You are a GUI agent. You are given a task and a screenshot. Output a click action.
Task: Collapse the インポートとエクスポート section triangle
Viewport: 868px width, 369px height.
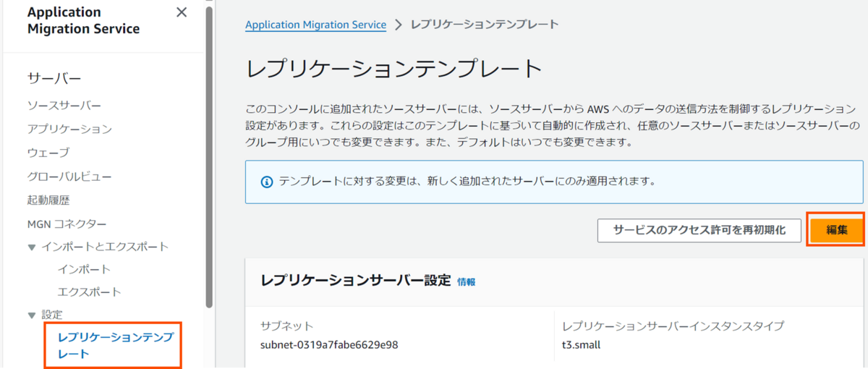[x=32, y=247]
